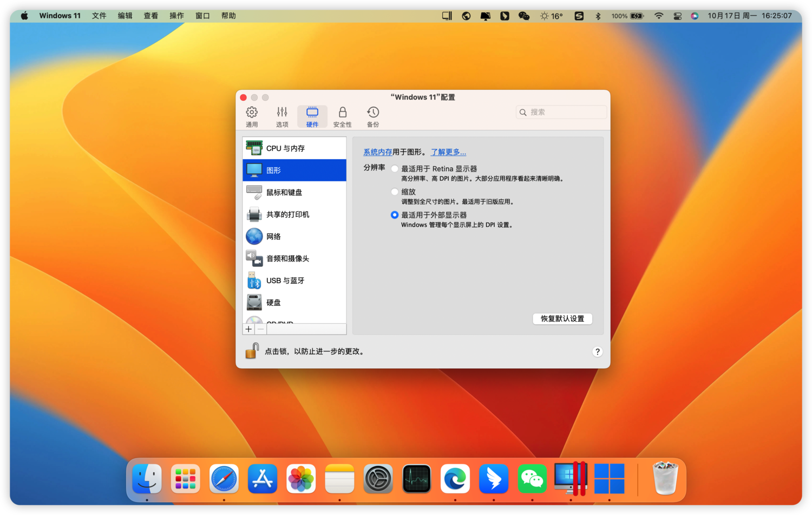This screenshot has width=812, height=515.
Task: Open the 备份 (Backup) tab
Action: click(x=373, y=116)
